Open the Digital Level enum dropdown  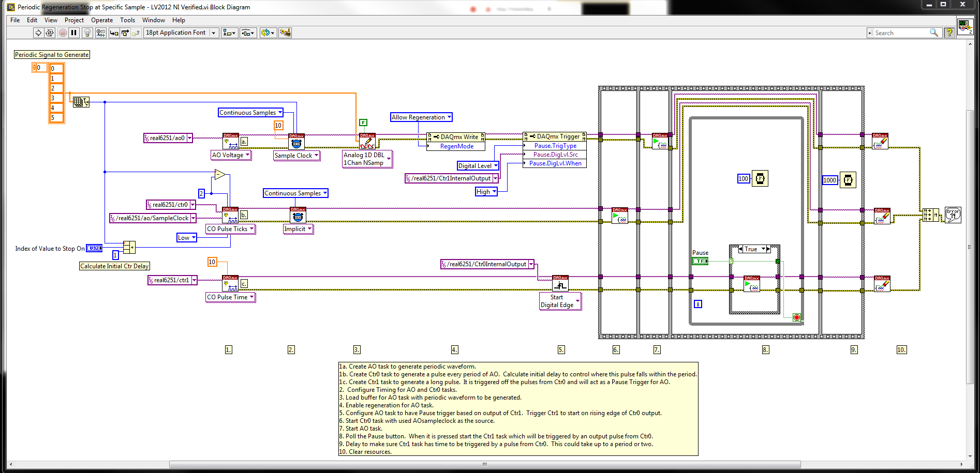(478, 166)
